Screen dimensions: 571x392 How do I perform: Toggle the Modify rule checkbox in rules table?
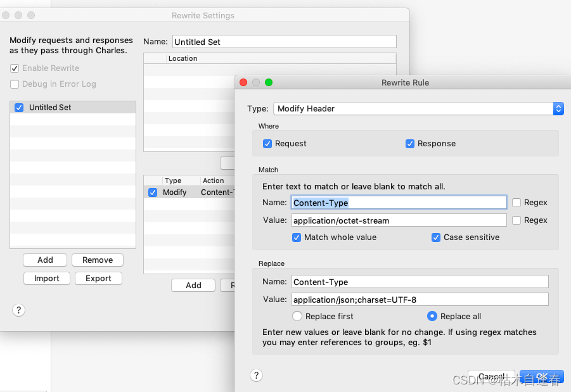153,193
